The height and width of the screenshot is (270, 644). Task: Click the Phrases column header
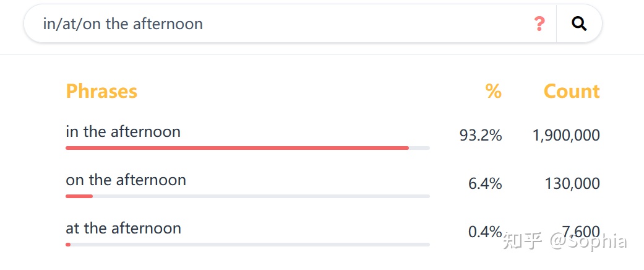(x=101, y=91)
